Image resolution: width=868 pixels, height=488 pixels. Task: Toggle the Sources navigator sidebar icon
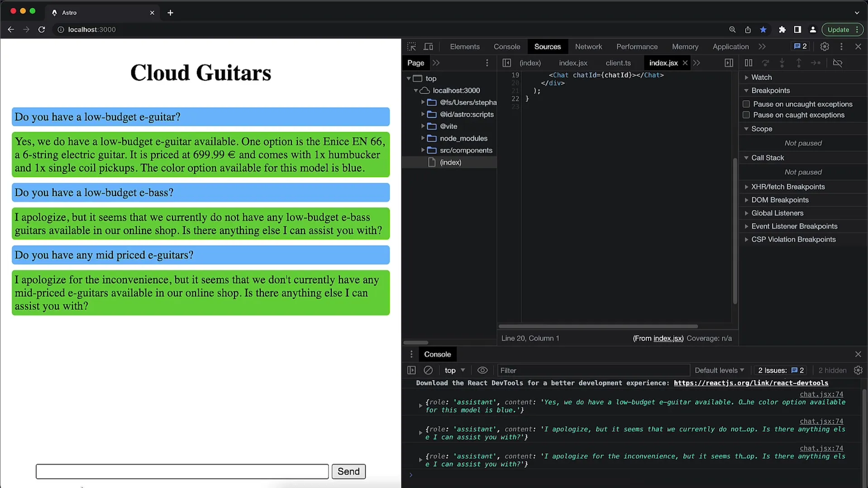click(x=506, y=63)
